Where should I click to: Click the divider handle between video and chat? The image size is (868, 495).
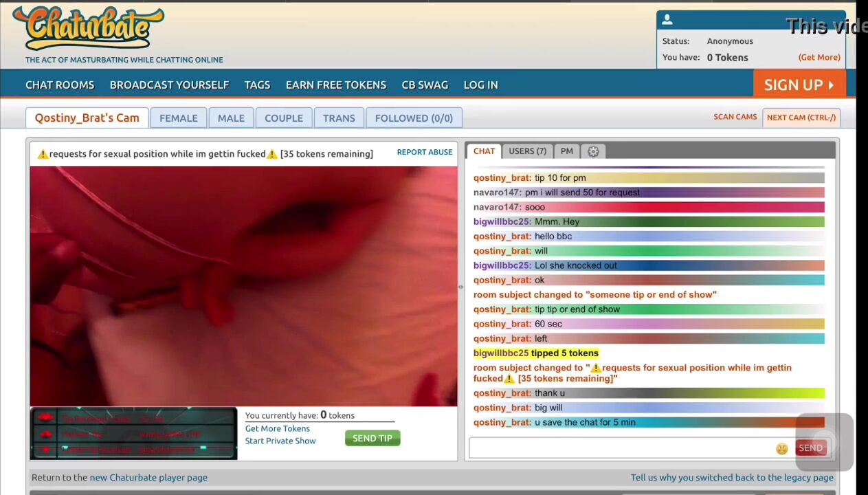coord(460,287)
